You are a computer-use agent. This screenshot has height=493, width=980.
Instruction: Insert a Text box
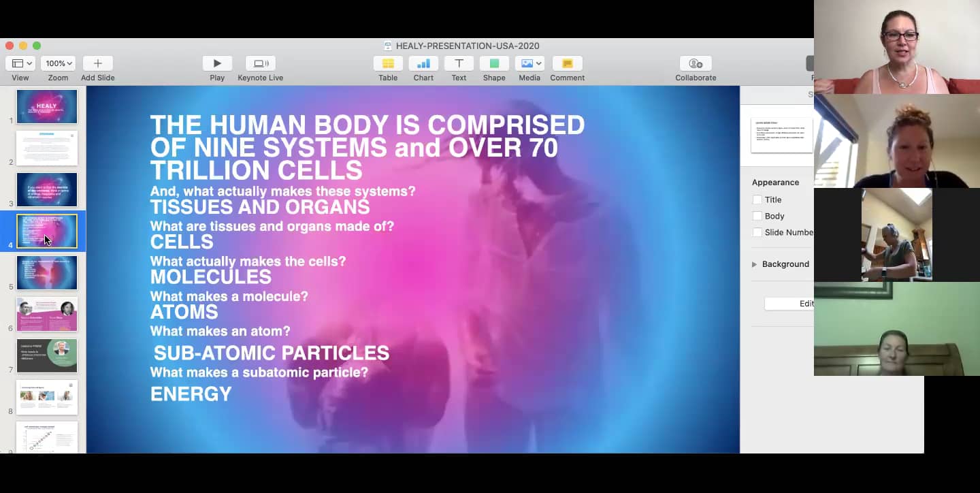(459, 63)
